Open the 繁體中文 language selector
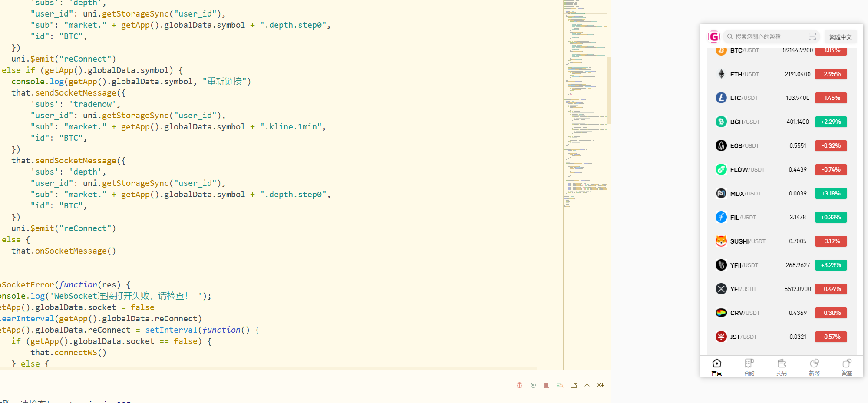Image resolution: width=868 pixels, height=403 pixels. coord(840,37)
